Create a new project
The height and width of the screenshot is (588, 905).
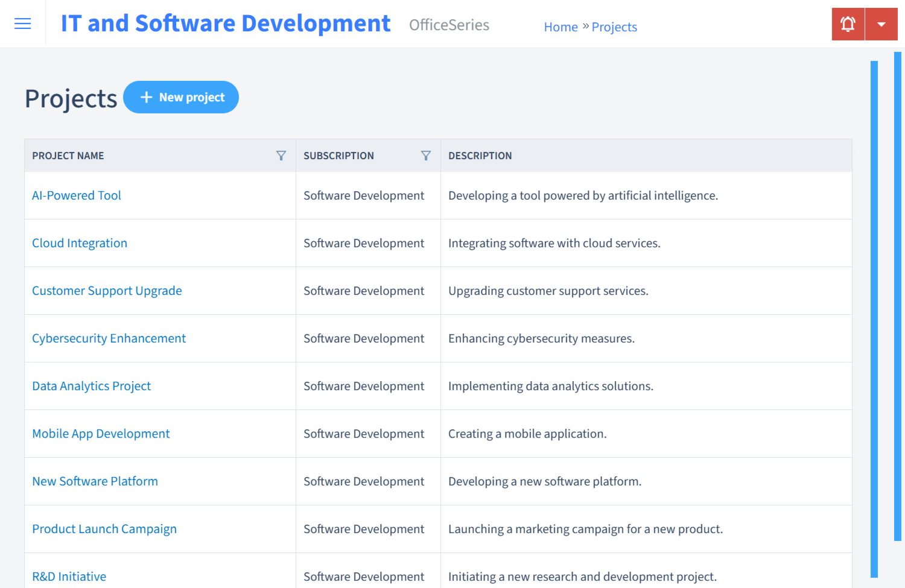181,97
